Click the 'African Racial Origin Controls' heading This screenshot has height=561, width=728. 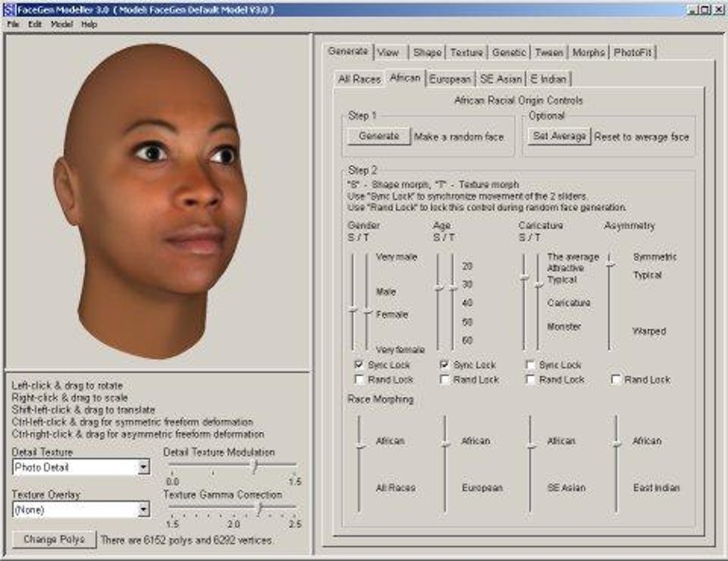click(x=518, y=101)
